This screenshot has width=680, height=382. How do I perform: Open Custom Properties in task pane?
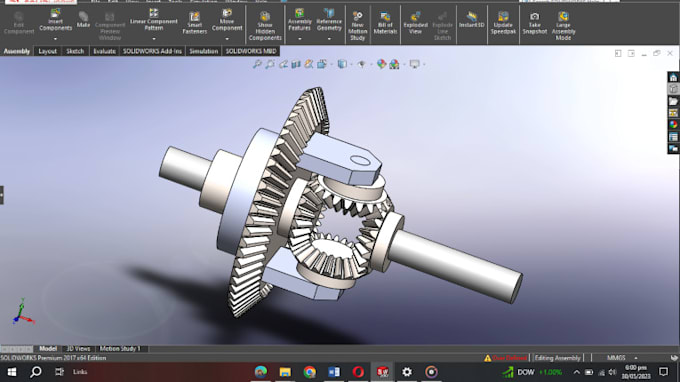click(673, 137)
